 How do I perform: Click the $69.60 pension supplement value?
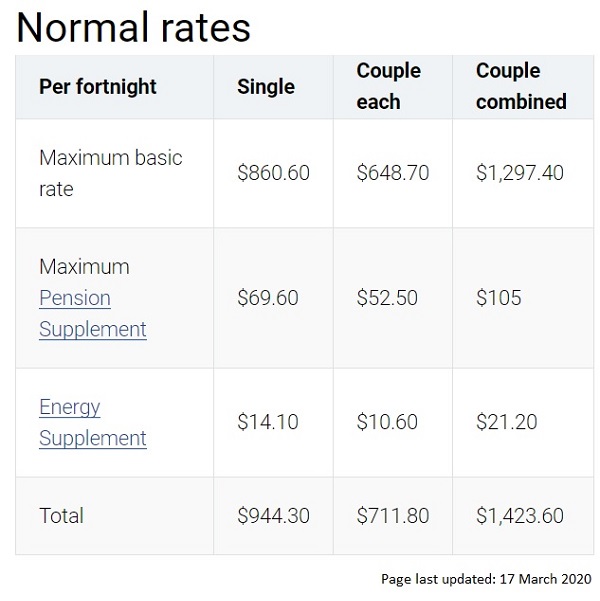click(x=267, y=298)
